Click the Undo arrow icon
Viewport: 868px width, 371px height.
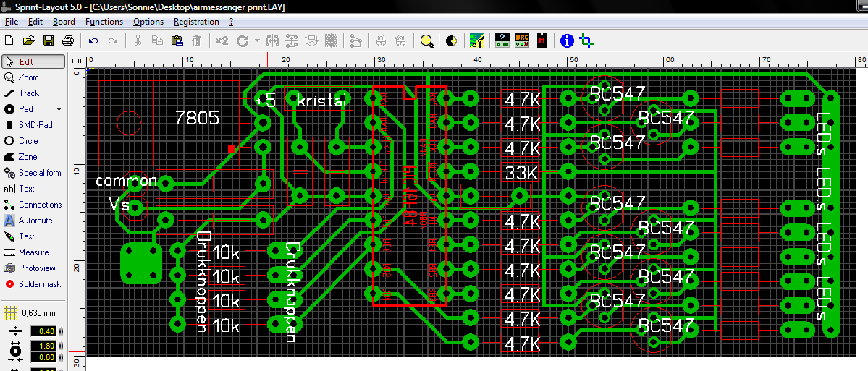(93, 41)
